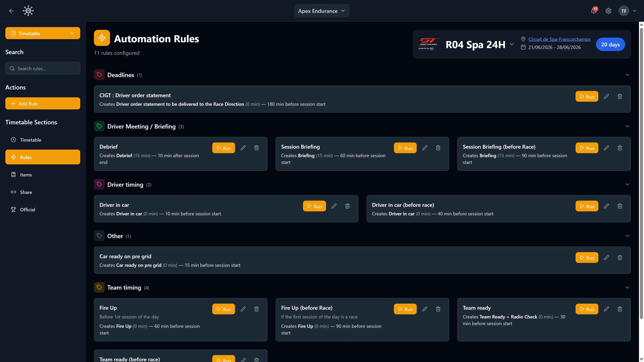Delete the CIGT Driver order statement rule
This screenshot has width=644, height=362.
coord(620,96)
